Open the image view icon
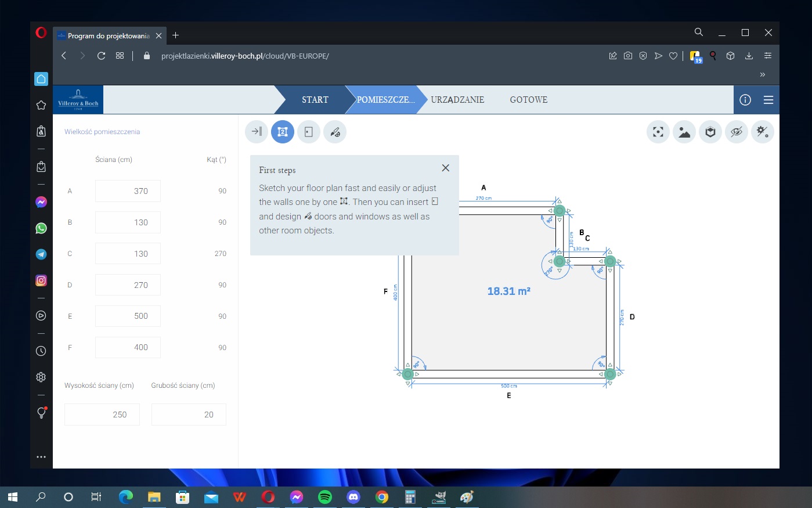Viewport: 812px width, 508px height. coord(684,132)
